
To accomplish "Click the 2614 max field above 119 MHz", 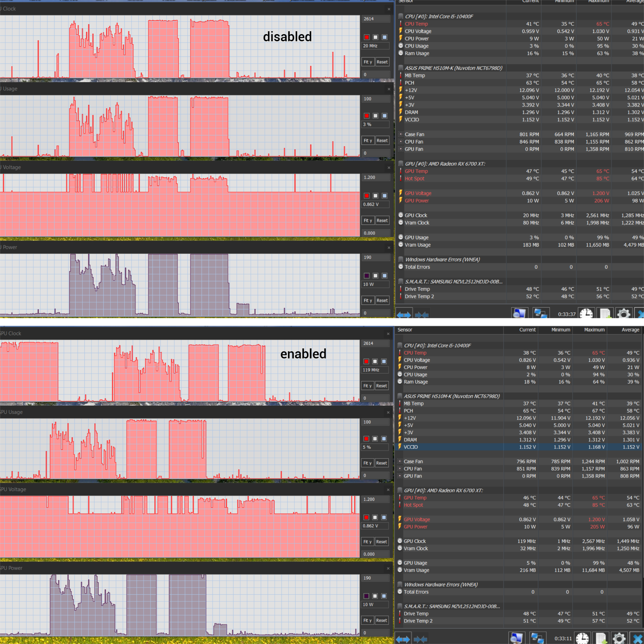I will (x=375, y=343).
